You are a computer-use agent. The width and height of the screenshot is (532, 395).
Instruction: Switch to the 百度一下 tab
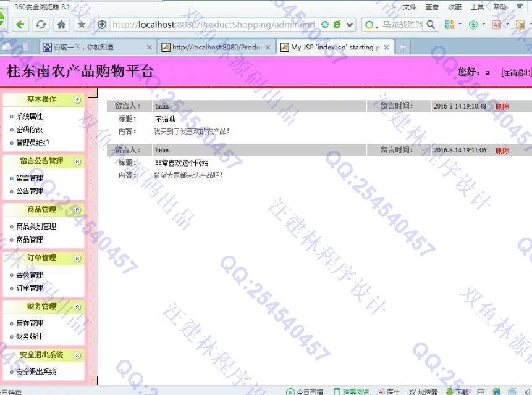click(98, 47)
